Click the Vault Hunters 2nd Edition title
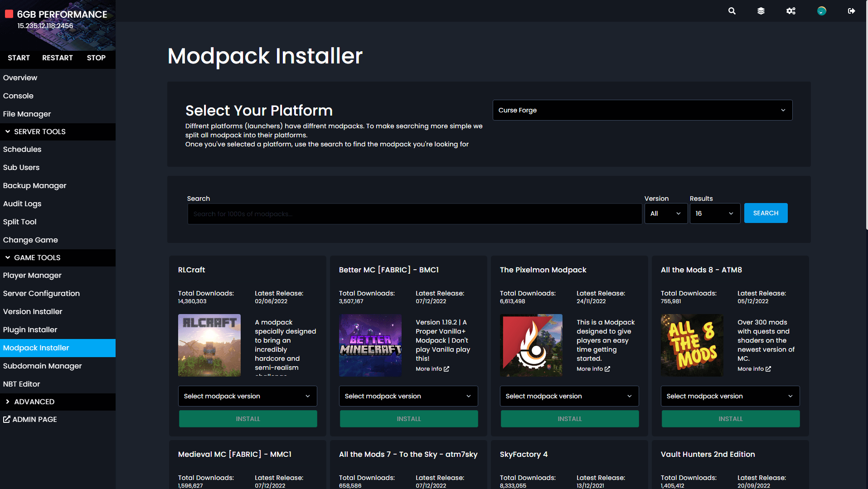Screen dimensions: 868x489 click(708, 454)
